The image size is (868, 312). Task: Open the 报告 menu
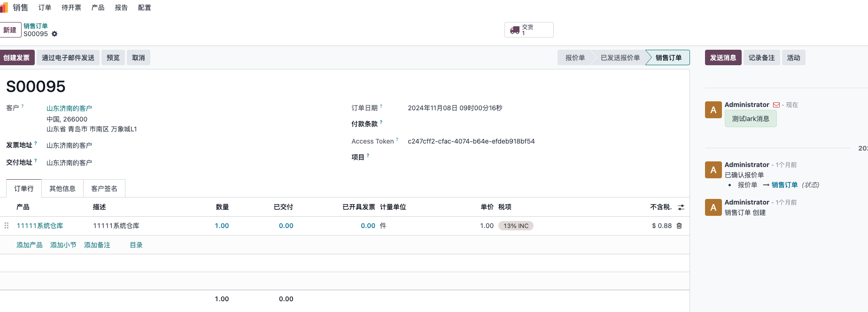coord(121,8)
